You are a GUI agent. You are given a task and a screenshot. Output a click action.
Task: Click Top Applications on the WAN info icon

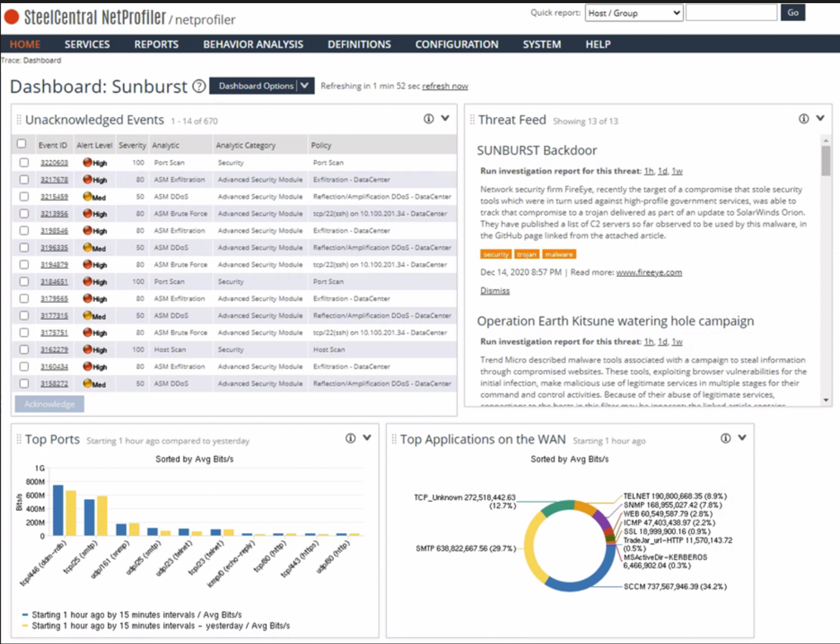[x=725, y=438]
